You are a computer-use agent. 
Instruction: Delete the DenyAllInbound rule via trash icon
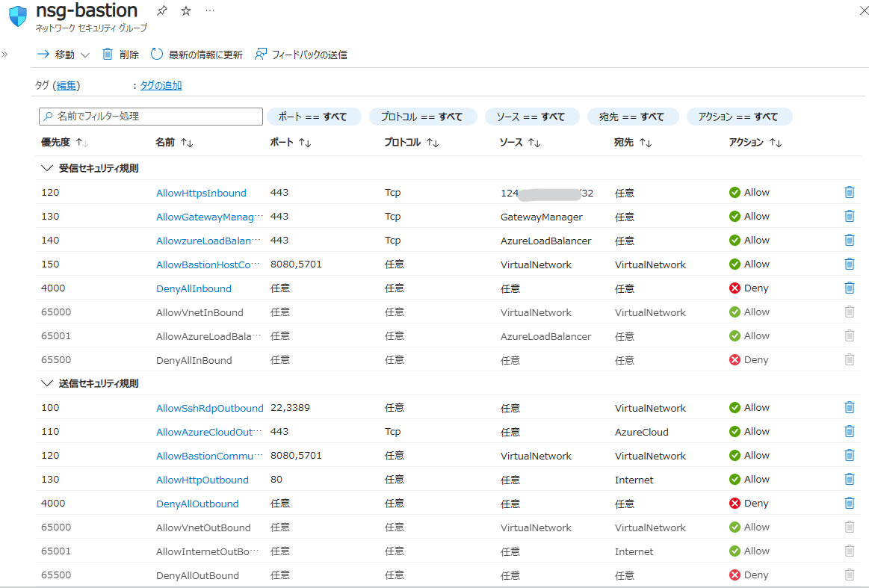849,288
